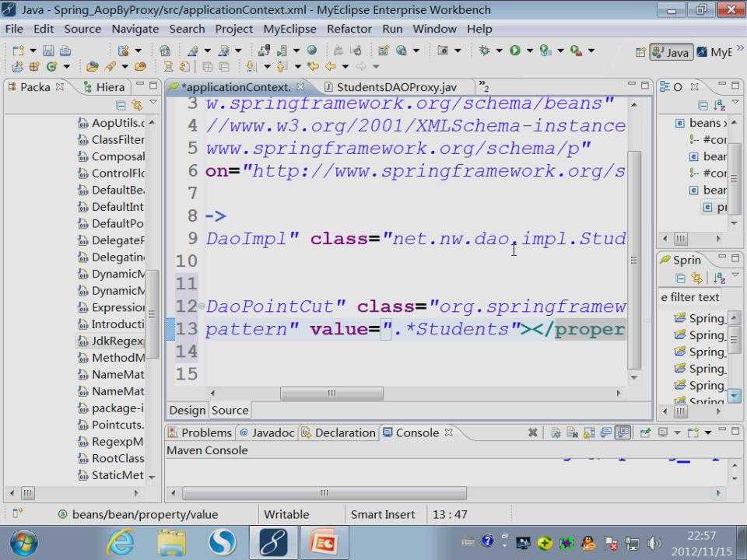Select AopUtils.c item in Package Explorer
Screen dimensions: 747x560
pos(111,123)
